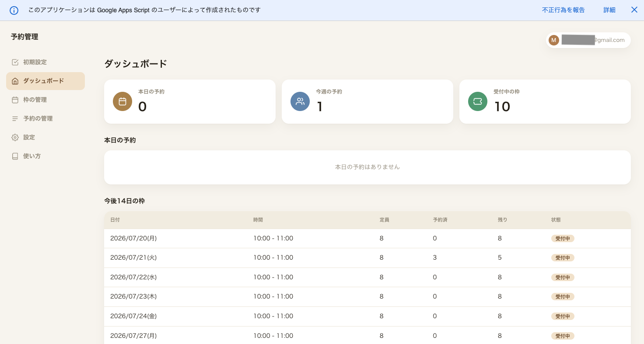Click the checkbox icon beside 初期設定
Viewport: 644px width, 344px height.
[x=15, y=62]
